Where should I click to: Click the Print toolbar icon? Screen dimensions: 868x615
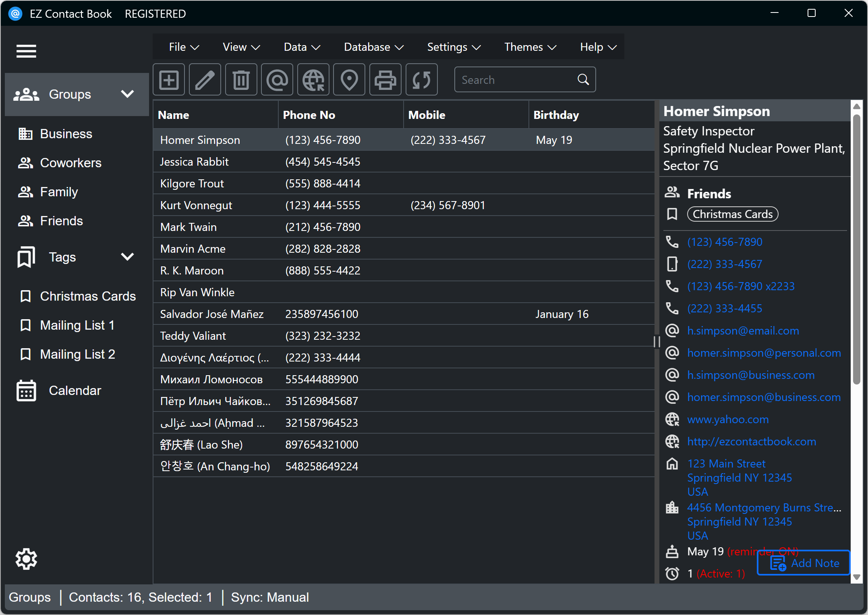(x=385, y=80)
